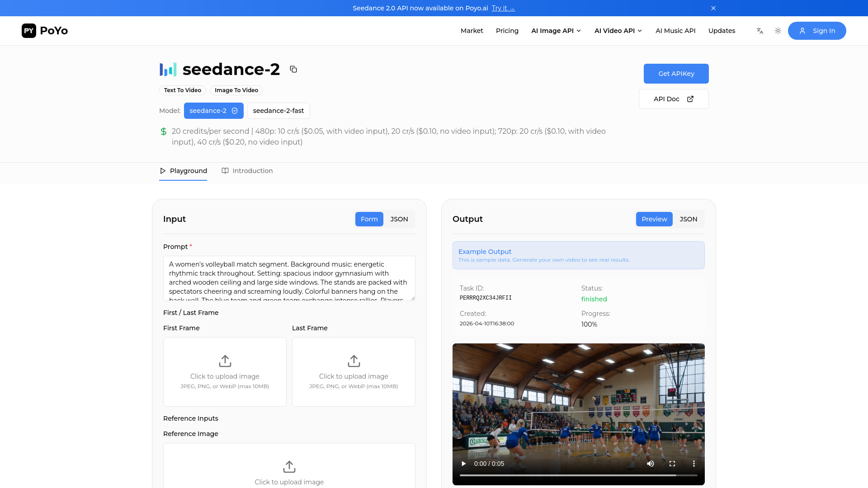Enter fullscreen on the example video
The height and width of the screenshot is (488, 868).
click(x=672, y=464)
